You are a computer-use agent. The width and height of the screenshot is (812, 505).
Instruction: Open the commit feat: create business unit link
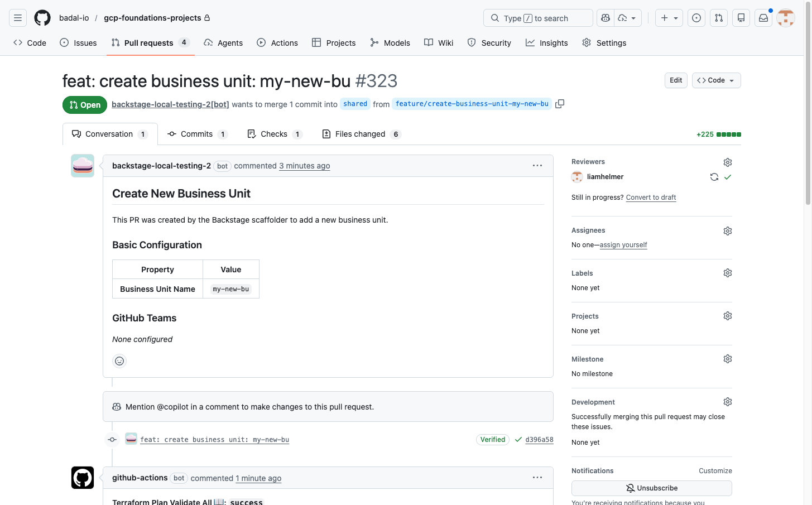coord(215,440)
